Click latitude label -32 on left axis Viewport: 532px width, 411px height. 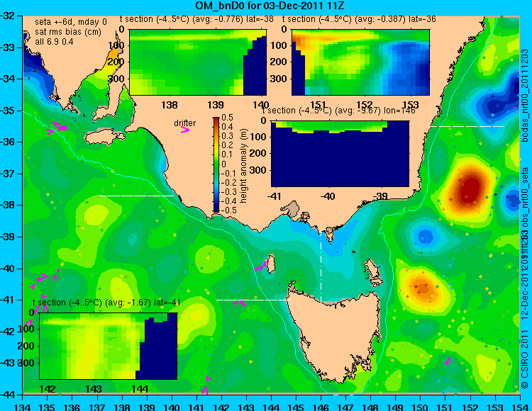pos(8,16)
